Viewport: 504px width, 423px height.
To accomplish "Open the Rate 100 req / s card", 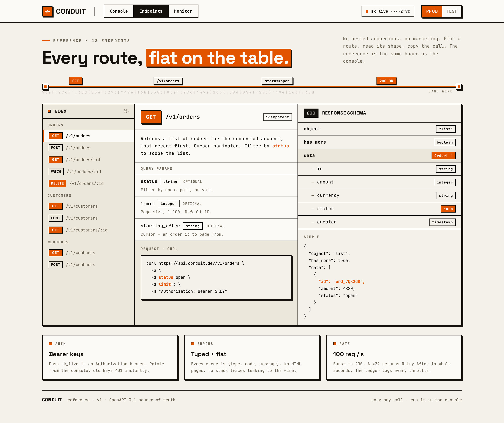I will [x=394, y=357].
